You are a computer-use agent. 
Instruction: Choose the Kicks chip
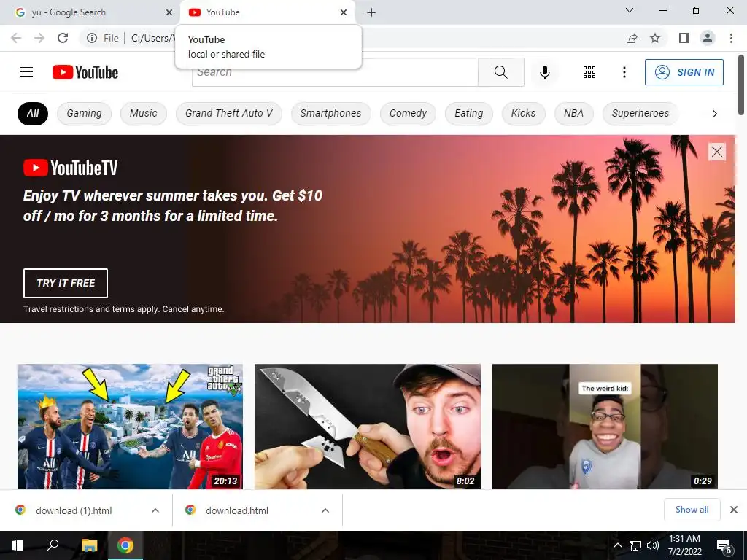pyautogui.click(x=523, y=113)
